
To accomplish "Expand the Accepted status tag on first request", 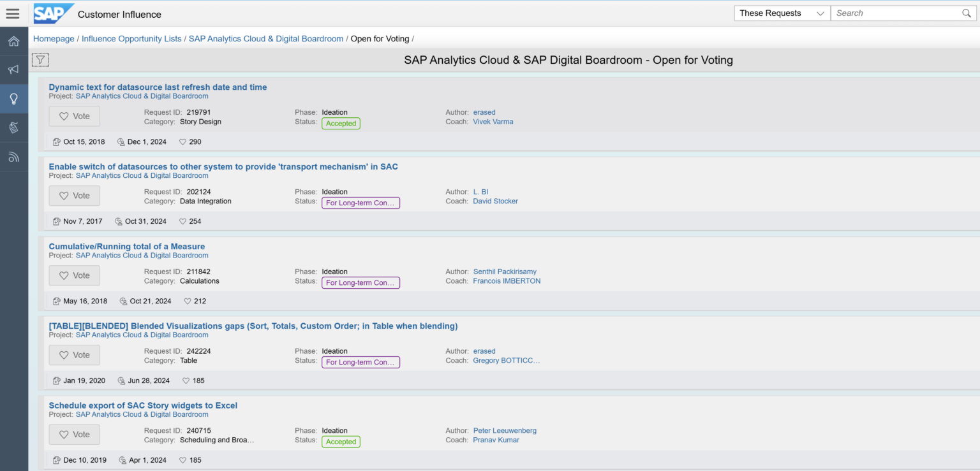I will [x=341, y=123].
